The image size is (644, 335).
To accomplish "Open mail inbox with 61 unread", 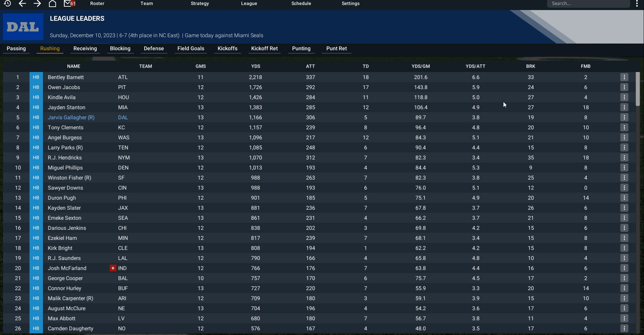I will [69, 3].
